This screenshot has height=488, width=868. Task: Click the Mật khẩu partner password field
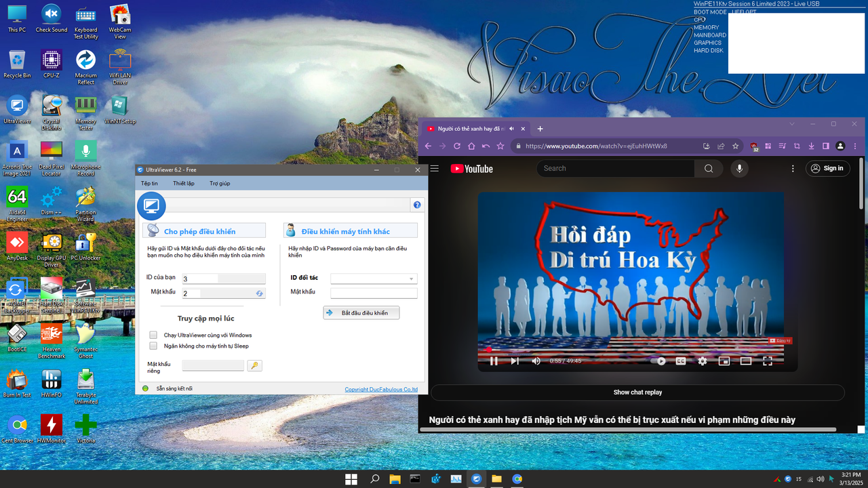(374, 293)
